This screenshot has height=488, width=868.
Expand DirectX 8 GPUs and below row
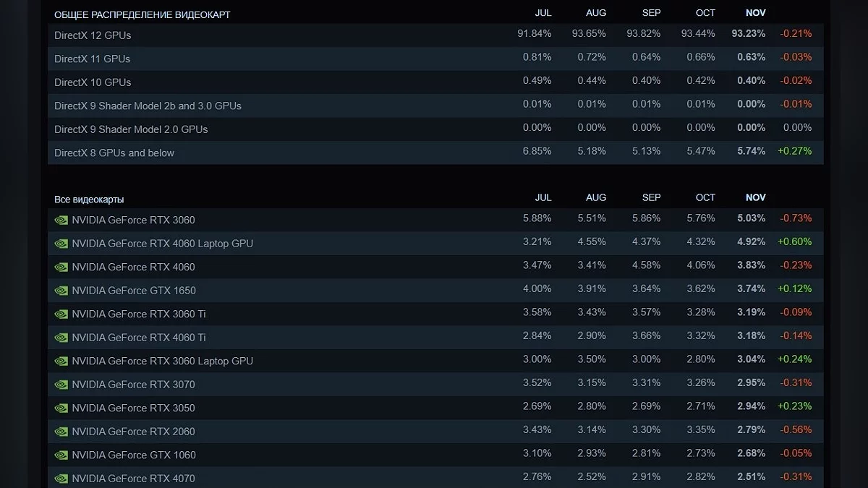(114, 153)
